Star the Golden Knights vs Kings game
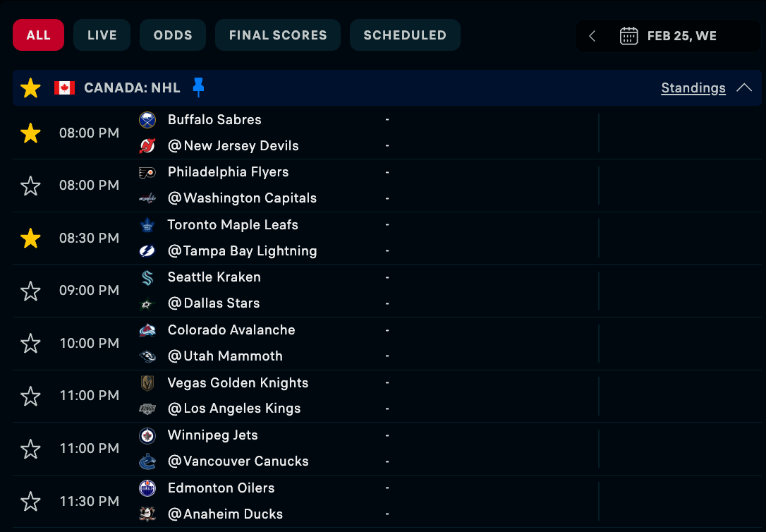 point(30,396)
